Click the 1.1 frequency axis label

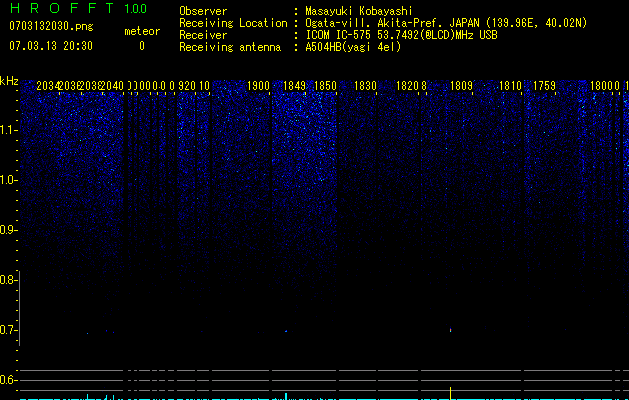tap(8, 130)
